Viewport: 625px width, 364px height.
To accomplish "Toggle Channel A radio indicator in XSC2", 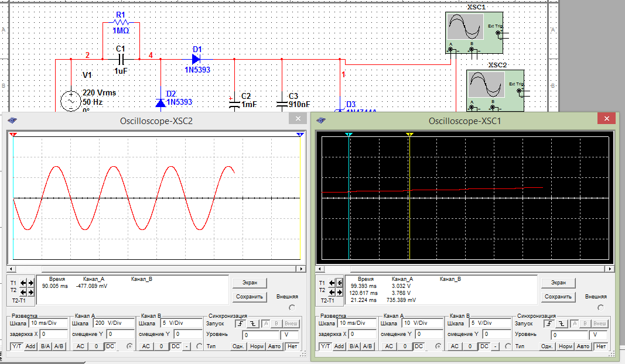I will (129, 346).
